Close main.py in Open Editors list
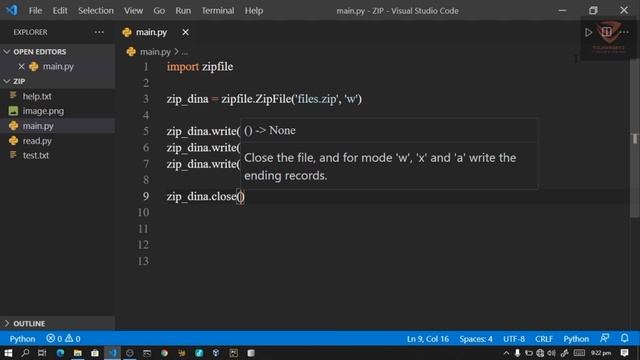 coord(21,66)
